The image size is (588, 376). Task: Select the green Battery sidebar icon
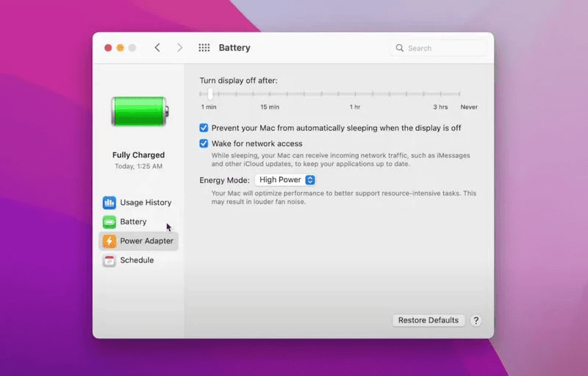coord(109,222)
